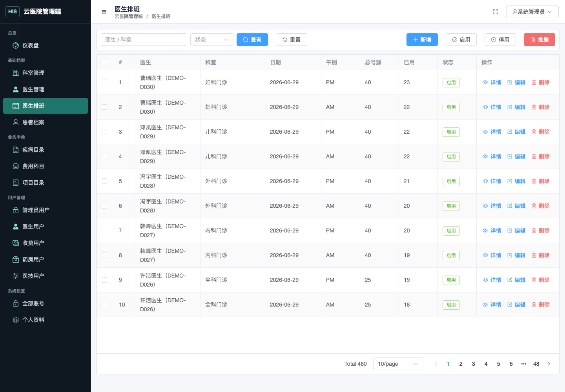This screenshot has width=565, height=392.
Task: Focus the 医生 / 科室 search field
Action: coord(144,40)
